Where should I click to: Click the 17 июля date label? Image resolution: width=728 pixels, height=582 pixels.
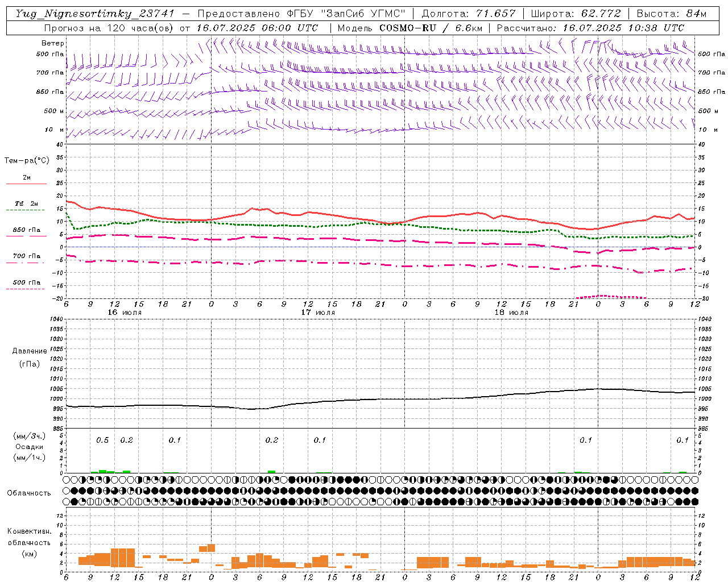[318, 313]
